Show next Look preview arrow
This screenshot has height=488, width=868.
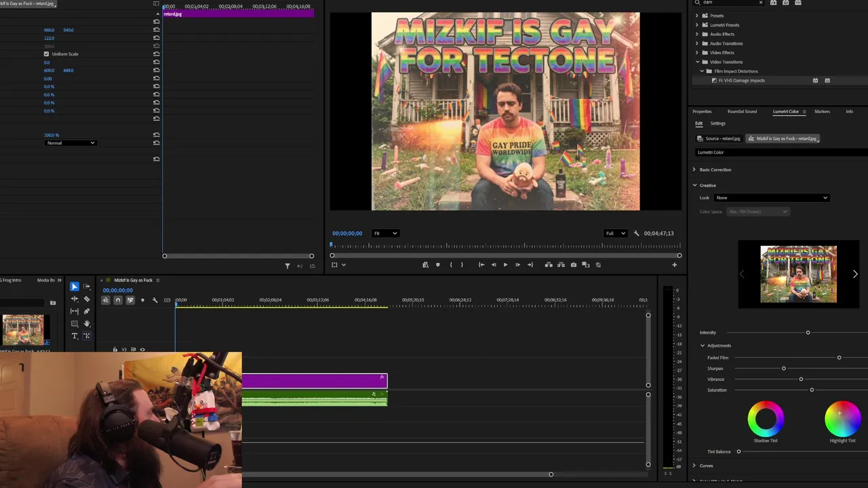(x=855, y=274)
